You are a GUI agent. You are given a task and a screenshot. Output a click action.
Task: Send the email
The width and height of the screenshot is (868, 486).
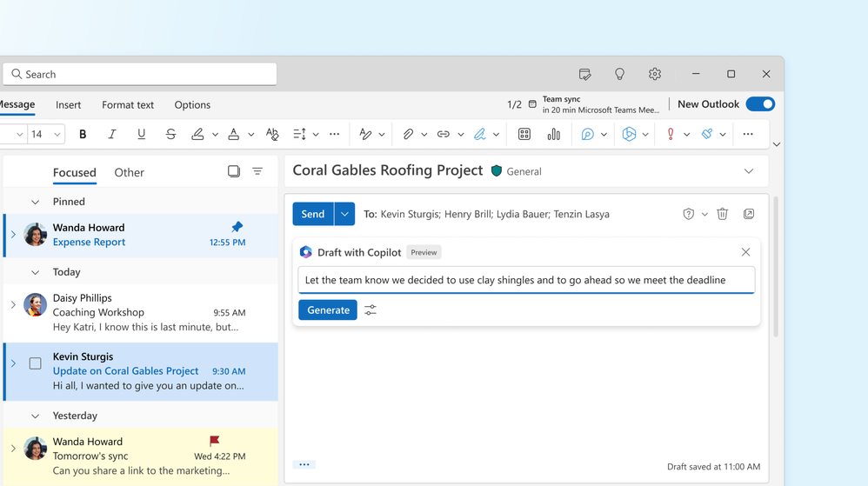[313, 214]
